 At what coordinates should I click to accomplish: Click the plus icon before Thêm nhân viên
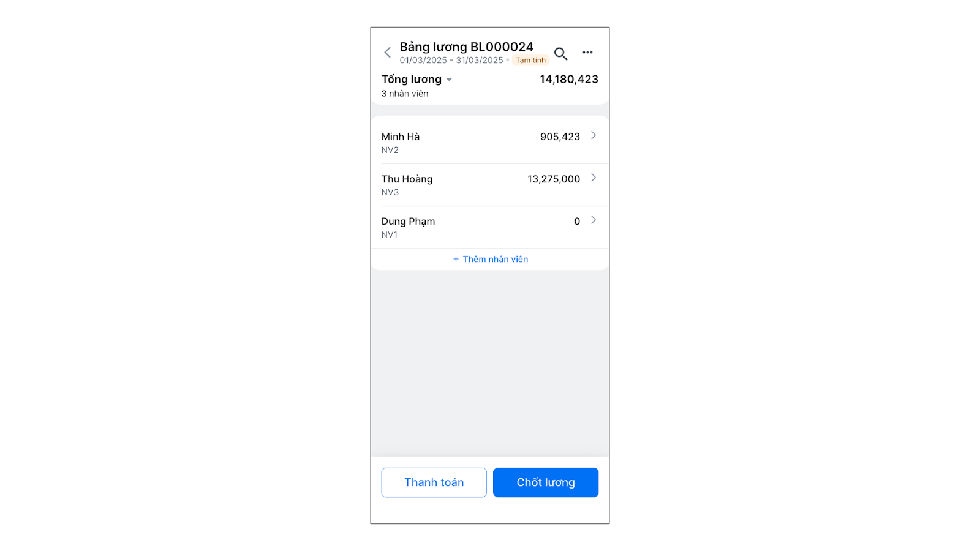tap(456, 260)
